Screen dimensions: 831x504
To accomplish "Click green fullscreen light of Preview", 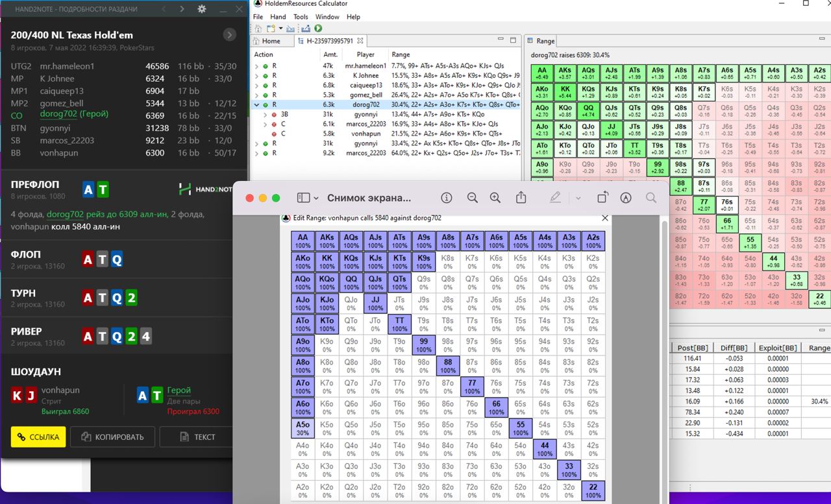I will point(276,198).
